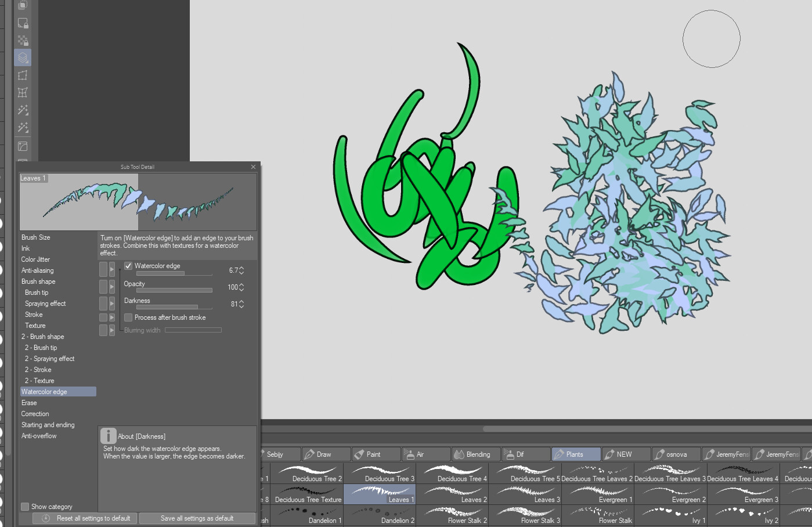The width and height of the screenshot is (812, 527).
Task: Click the curve ruler icon below the divider
Action: (23, 147)
